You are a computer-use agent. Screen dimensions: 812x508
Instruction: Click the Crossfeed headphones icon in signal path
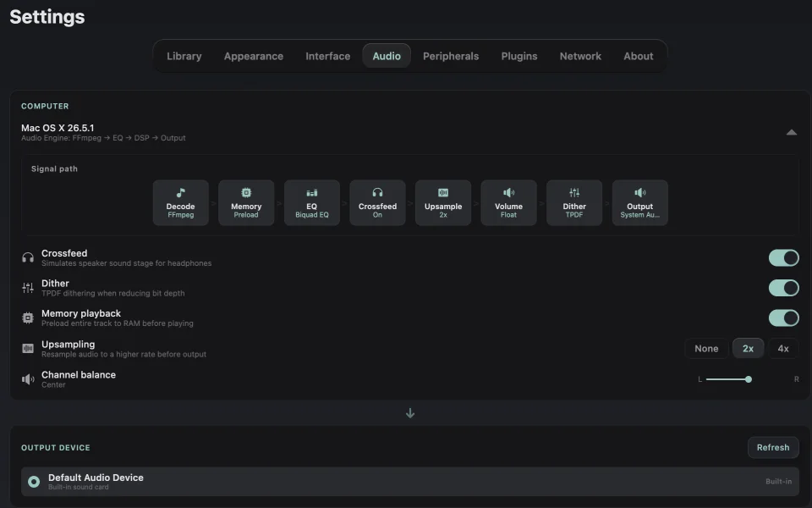pos(377,193)
